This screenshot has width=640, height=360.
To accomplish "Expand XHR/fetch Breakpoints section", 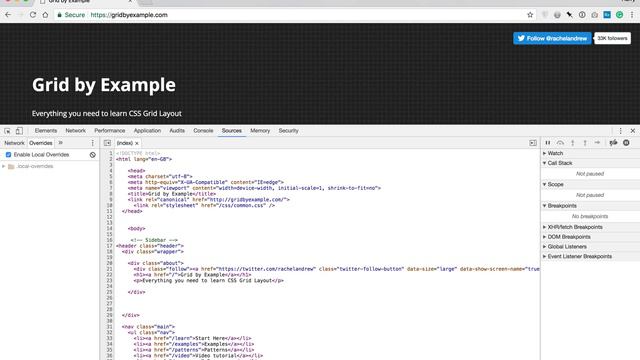I will pyautogui.click(x=544, y=227).
